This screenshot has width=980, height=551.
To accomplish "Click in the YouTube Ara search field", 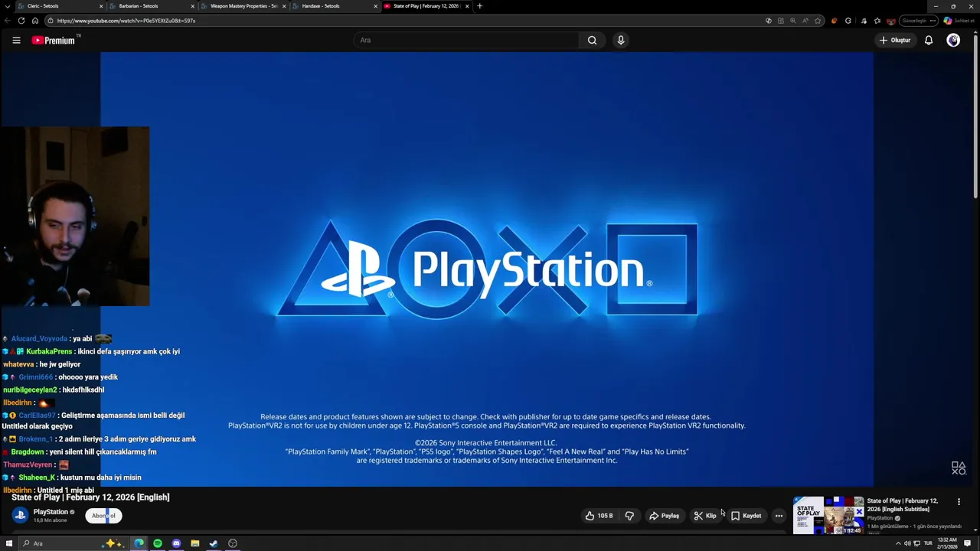I will pyautogui.click(x=467, y=40).
